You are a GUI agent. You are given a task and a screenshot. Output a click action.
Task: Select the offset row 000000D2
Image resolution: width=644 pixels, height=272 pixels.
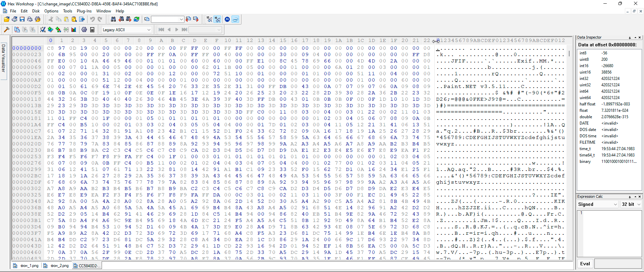tap(27, 86)
